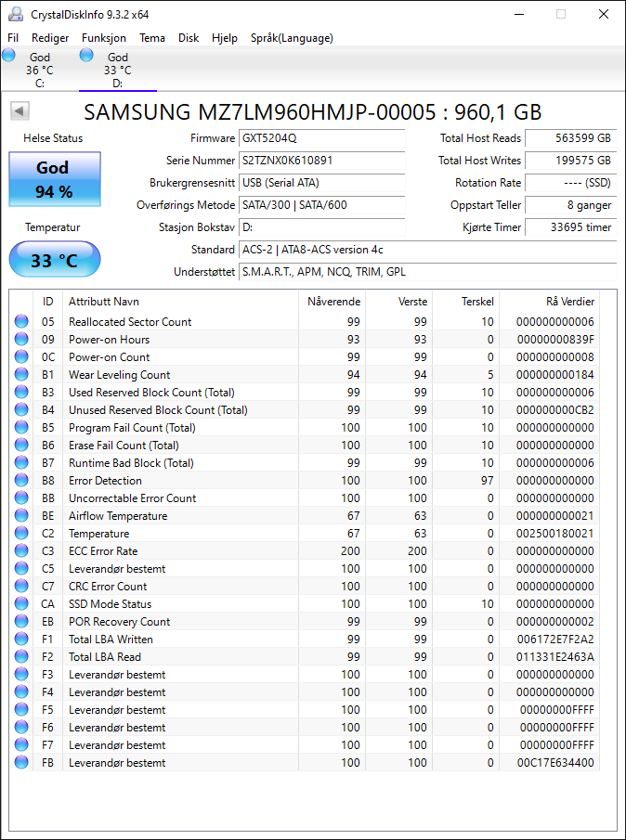Click raw value 011331E2463A

(x=555, y=657)
